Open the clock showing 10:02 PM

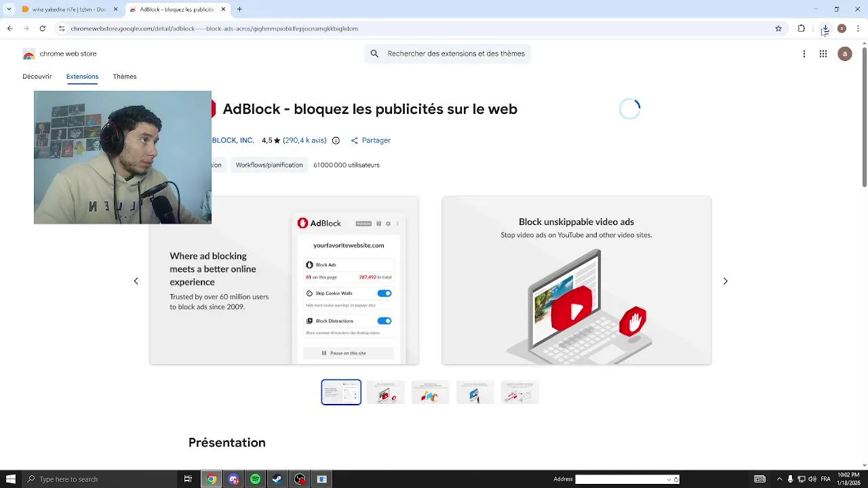click(848, 479)
